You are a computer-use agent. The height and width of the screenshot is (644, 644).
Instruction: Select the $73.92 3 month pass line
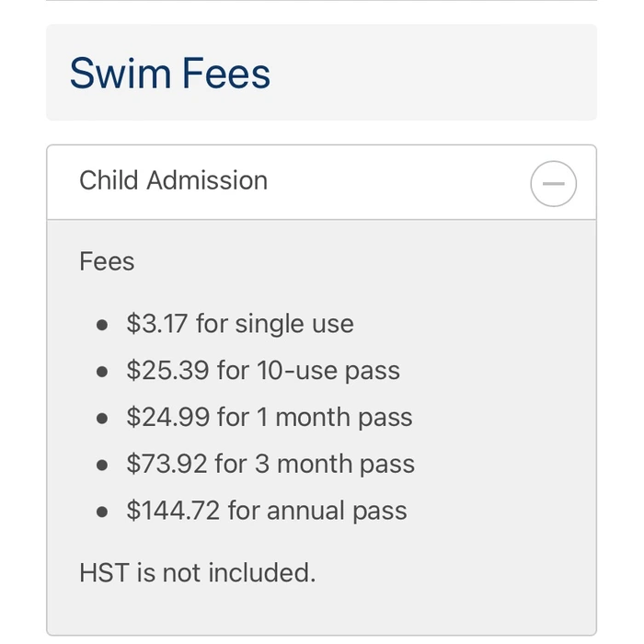pos(270,465)
